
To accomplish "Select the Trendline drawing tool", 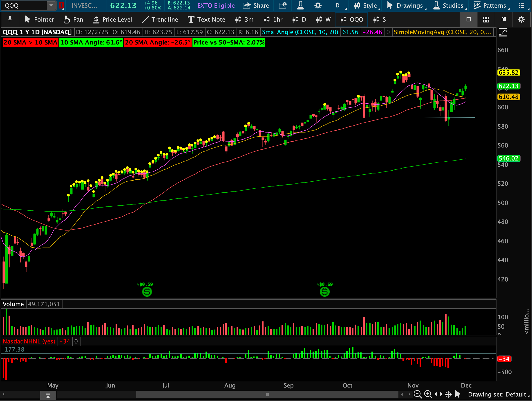I will click(x=160, y=20).
